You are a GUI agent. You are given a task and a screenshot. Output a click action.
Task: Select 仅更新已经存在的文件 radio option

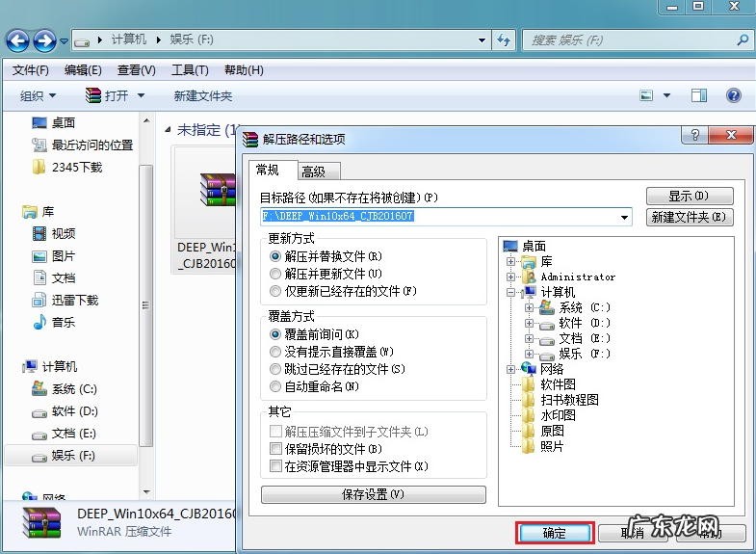pos(274,291)
